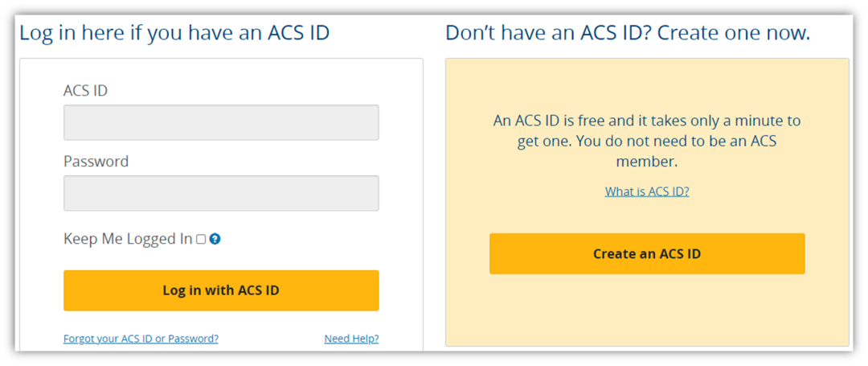
Task: Click the ACS ID field label
Action: pos(85,91)
